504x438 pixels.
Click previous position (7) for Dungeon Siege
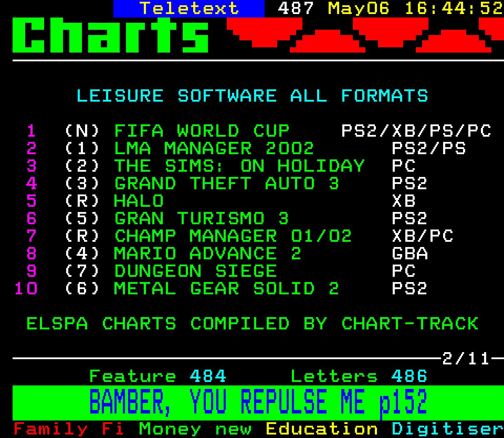point(82,271)
